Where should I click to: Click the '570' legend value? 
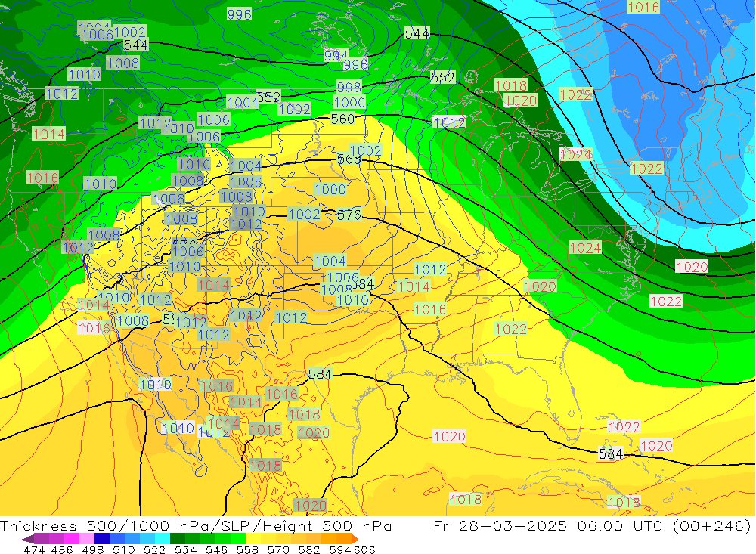click(x=277, y=549)
